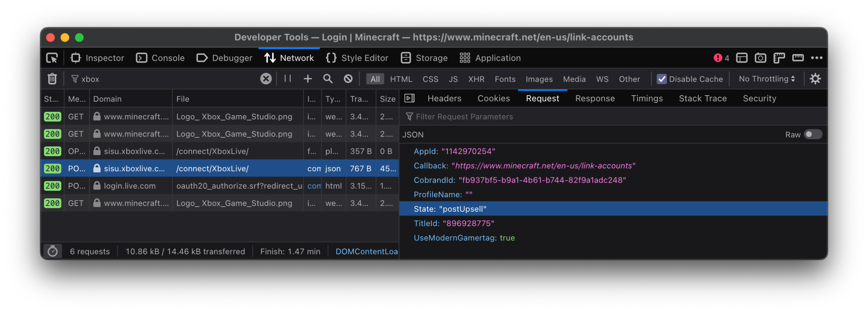Open the Debugger tab

pyautogui.click(x=224, y=58)
